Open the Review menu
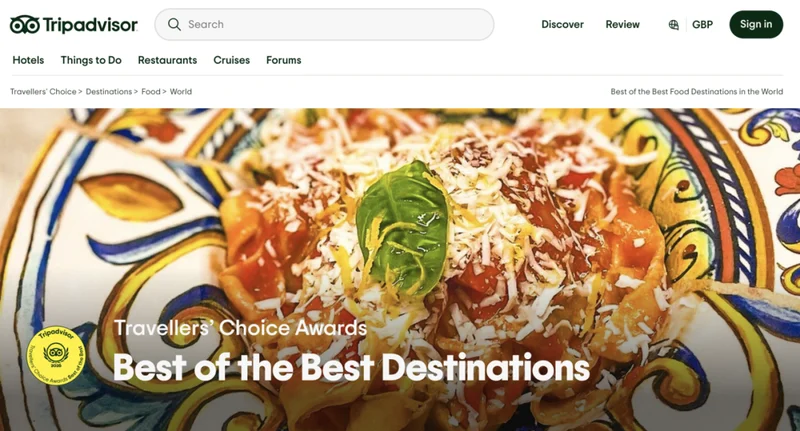The image size is (800, 431). (x=622, y=24)
